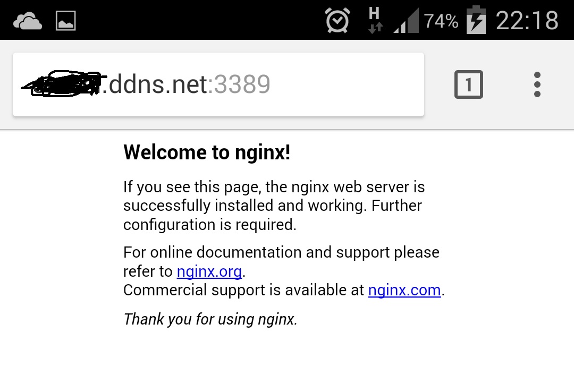Image resolution: width=574 pixels, height=392 pixels.
Task: Click the Thank you for using nginx text
Action: point(210,319)
